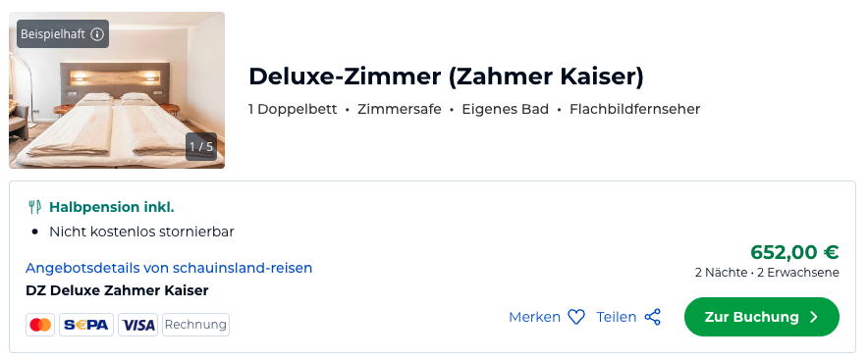Image resolution: width=868 pixels, height=361 pixels.
Task: Click the chevron arrow in Zur Buchung
Action: point(813,317)
